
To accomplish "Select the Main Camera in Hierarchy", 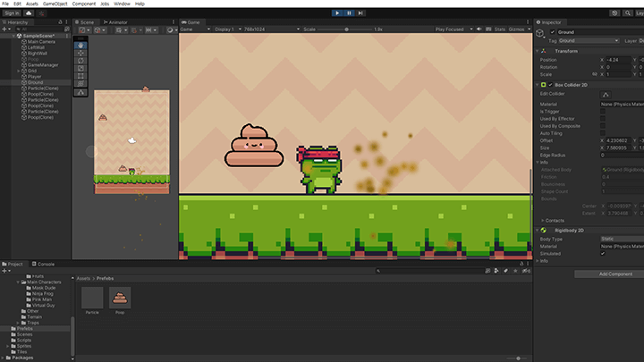I will (41, 42).
